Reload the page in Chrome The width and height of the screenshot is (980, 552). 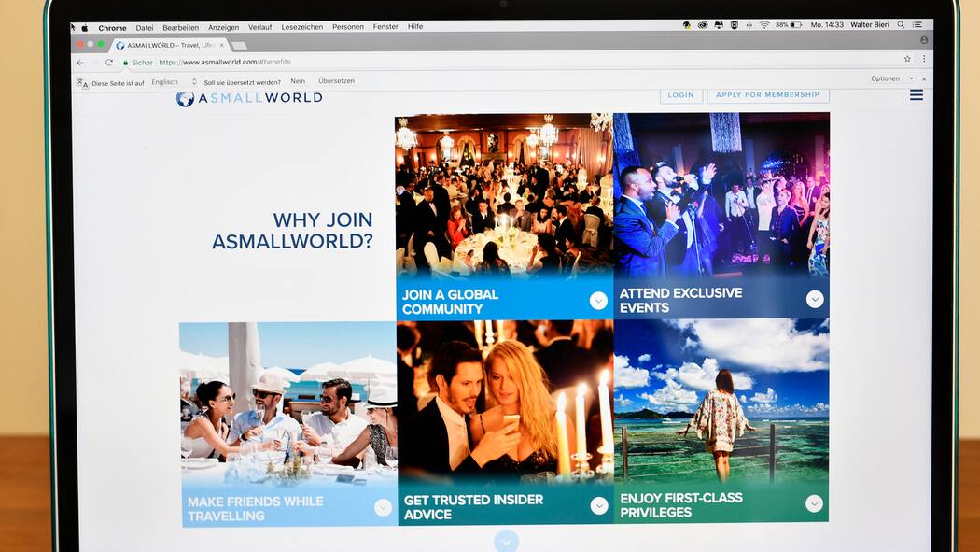click(x=109, y=63)
